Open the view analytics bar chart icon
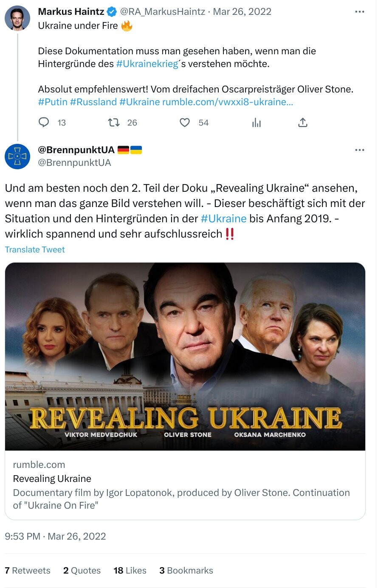This screenshot has width=378, height=588. tap(257, 123)
